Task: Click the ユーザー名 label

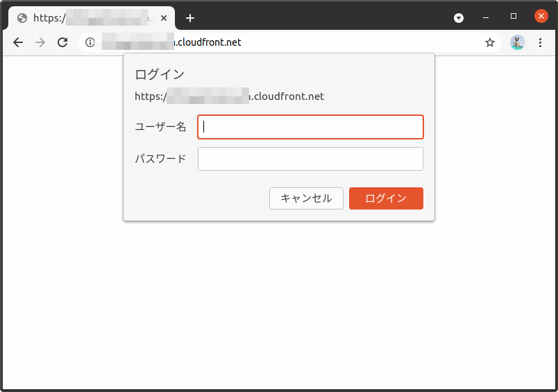Action: (x=160, y=127)
